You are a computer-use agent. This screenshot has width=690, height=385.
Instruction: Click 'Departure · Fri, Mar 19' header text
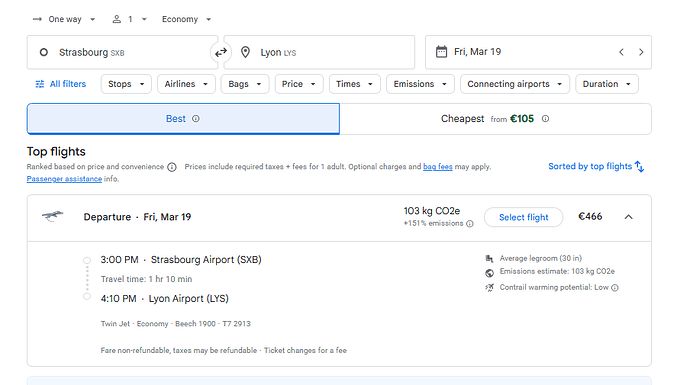pyautogui.click(x=137, y=217)
